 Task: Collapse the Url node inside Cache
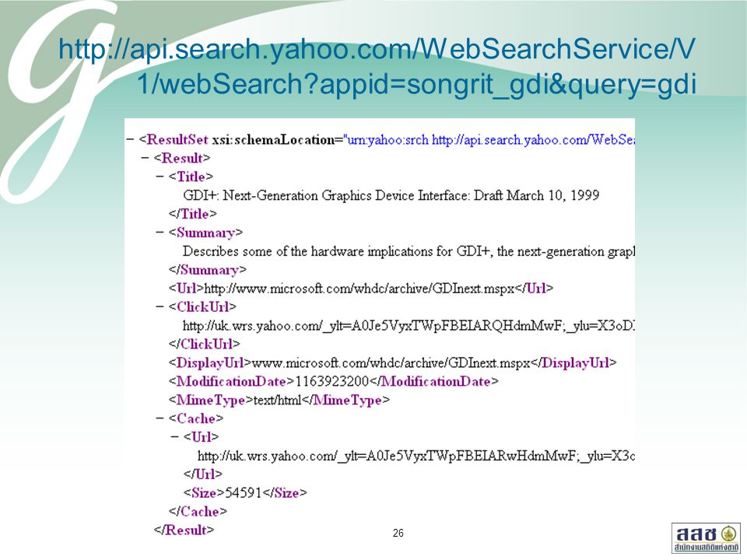[x=174, y=437]
